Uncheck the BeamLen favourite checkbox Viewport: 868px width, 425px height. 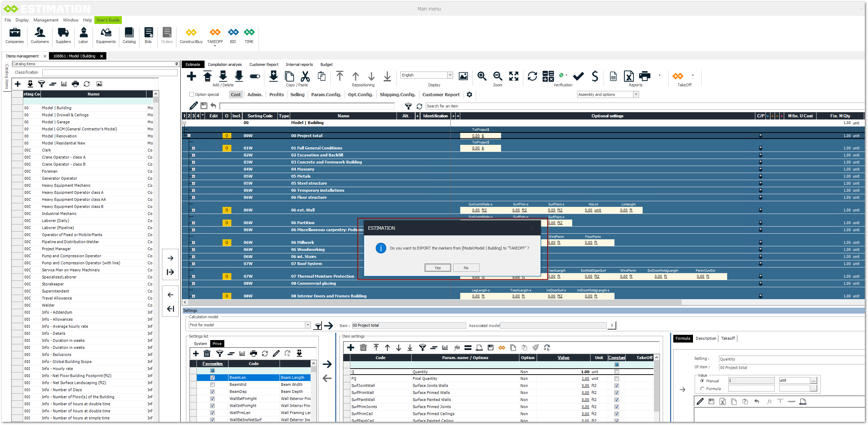coord(212,377)
